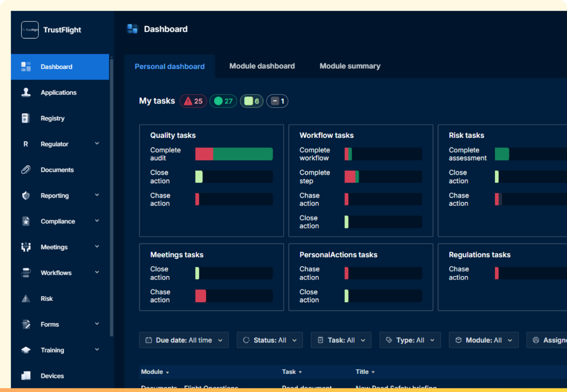Image resolution: width=567 pixels, height=392 pixels.
Task: Open the Registry section via its icon
Action: (25, 118)
